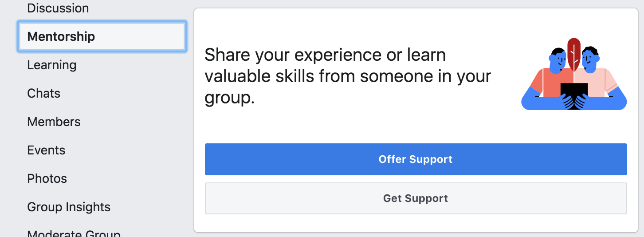Click the black tablet in the illustration
Screen dimensions: 644x237
pos(574,95)
